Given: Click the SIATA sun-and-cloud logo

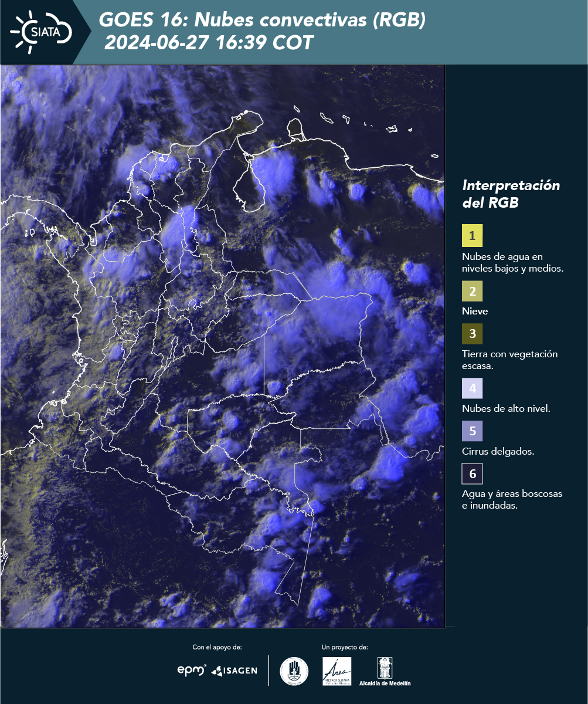Looking at the screenshot, I should (x=41, y=31).
